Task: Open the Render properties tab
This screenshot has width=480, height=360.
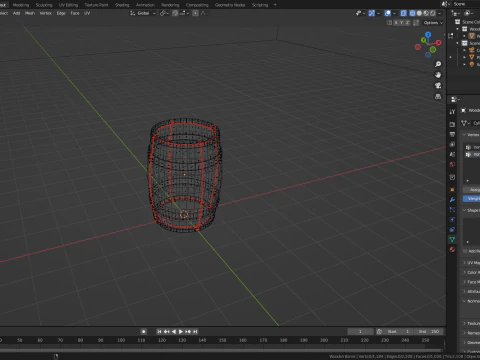Action: click(452, 124)
